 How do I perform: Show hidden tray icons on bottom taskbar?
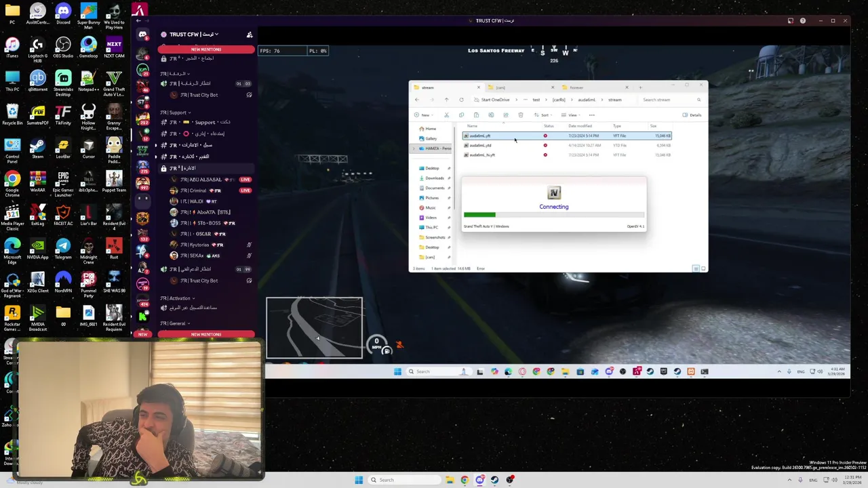click(789, 480)
